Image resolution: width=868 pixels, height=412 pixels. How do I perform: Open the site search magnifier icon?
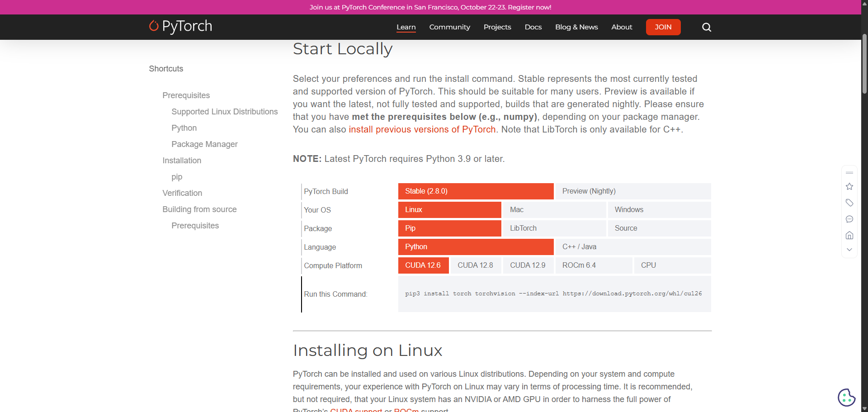click(707, 27)
